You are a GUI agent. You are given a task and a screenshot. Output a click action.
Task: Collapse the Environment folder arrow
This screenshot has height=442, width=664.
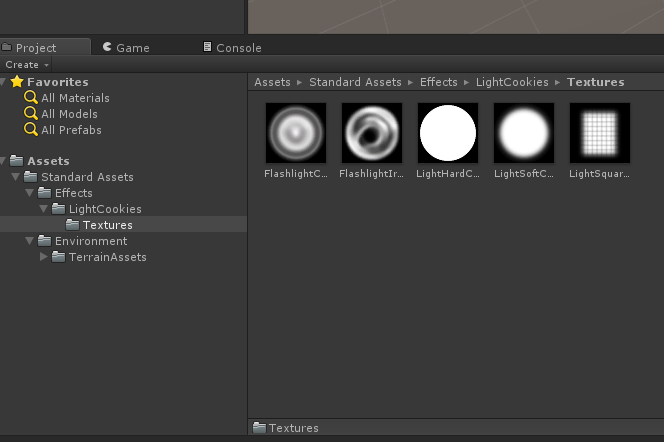pos(29,241)
